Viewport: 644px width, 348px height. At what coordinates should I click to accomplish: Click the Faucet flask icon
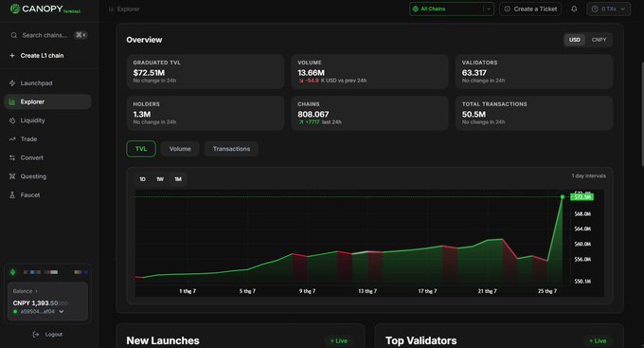(x=12, y=195)
